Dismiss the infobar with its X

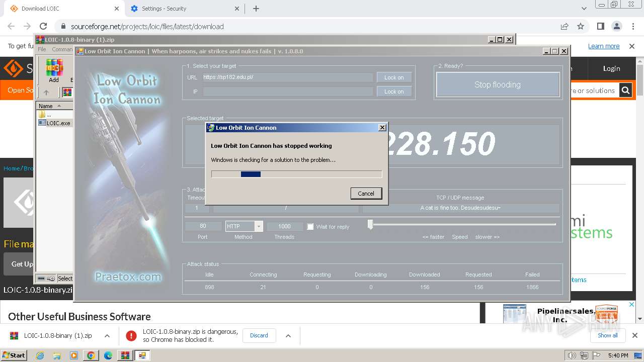coord(632,46)
